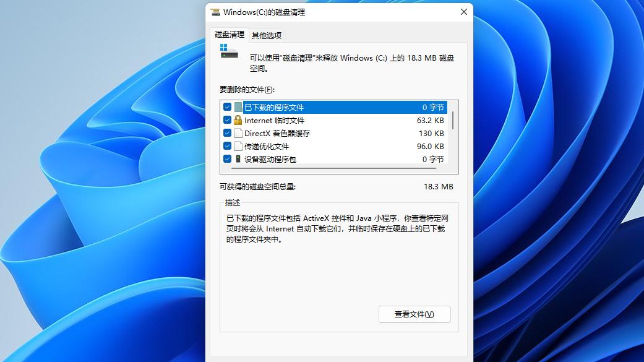Toggle the 设备驱动程序包 checkbox

tap(227, 159)
